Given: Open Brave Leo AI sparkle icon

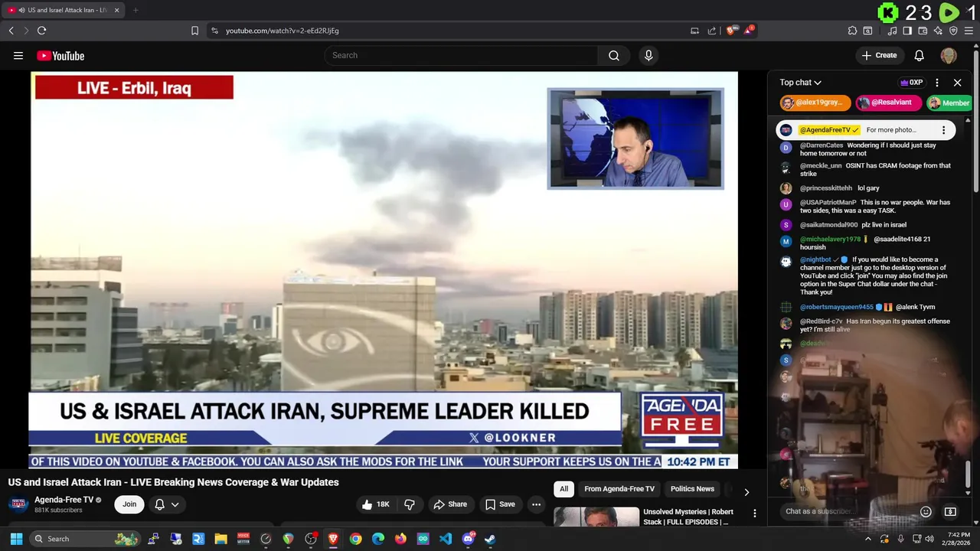Looking at the screenshot, I should 938,31.
